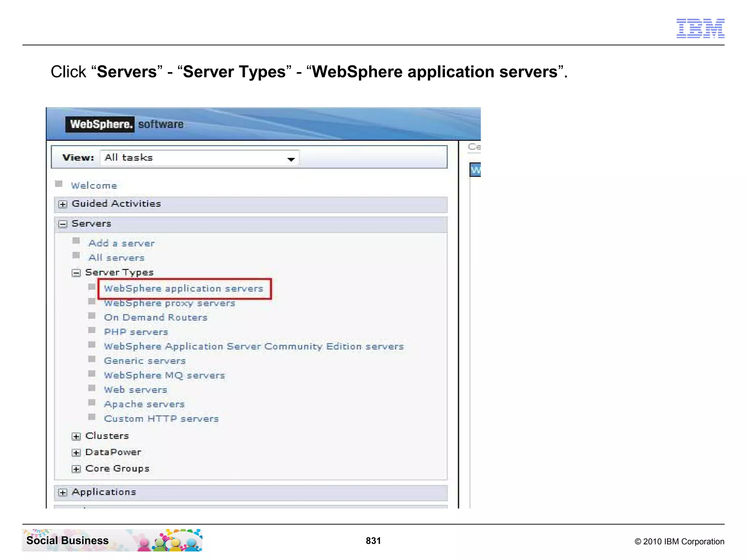Open Generic servers link
Screen dimensions: 747x560
pos(145,361)
